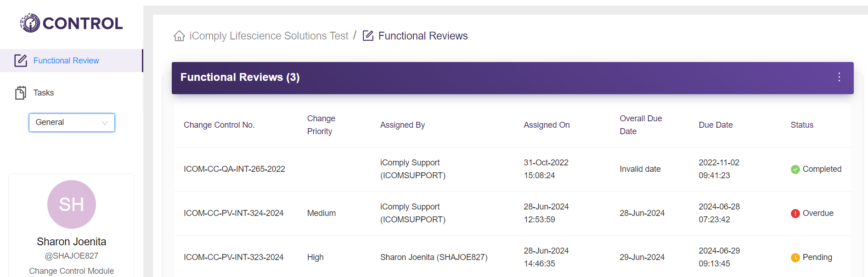
Task: Open the Tasks menu item
Action: [x=44, y=93]
